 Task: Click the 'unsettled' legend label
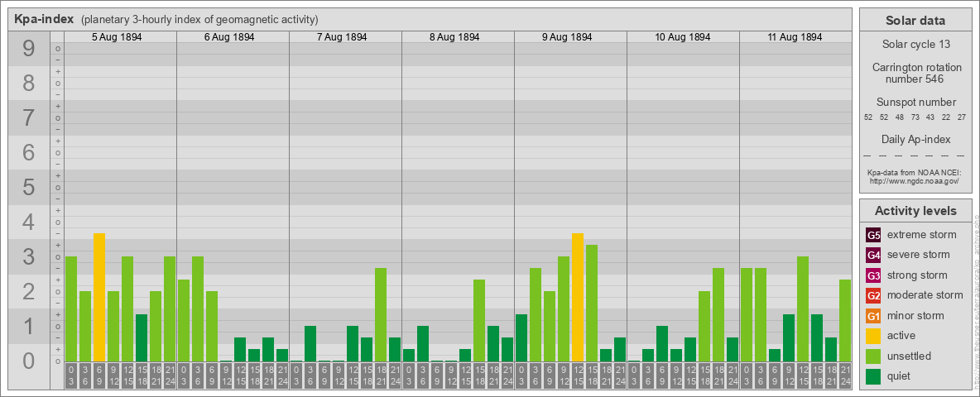[910, 356]
